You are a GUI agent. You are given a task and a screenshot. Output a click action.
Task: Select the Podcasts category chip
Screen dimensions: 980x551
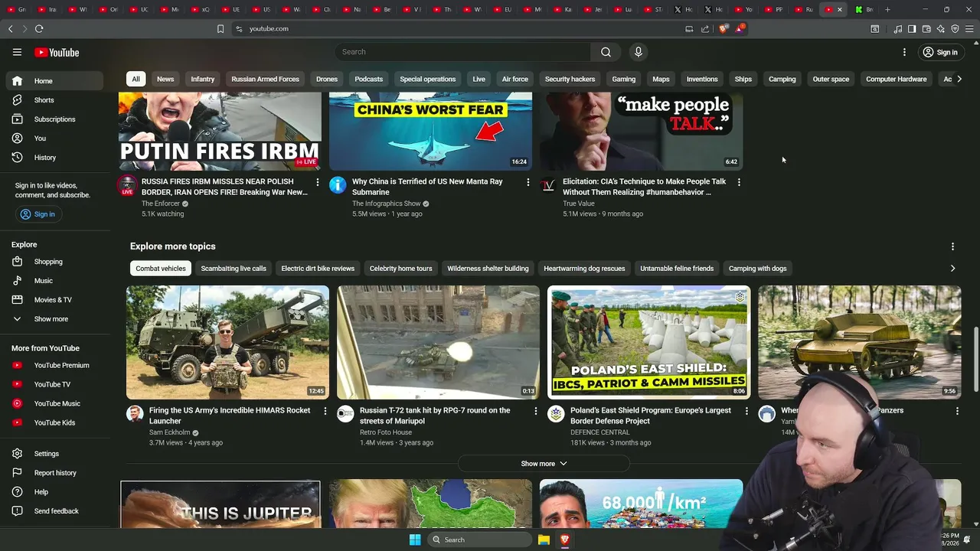coord(368,79)
